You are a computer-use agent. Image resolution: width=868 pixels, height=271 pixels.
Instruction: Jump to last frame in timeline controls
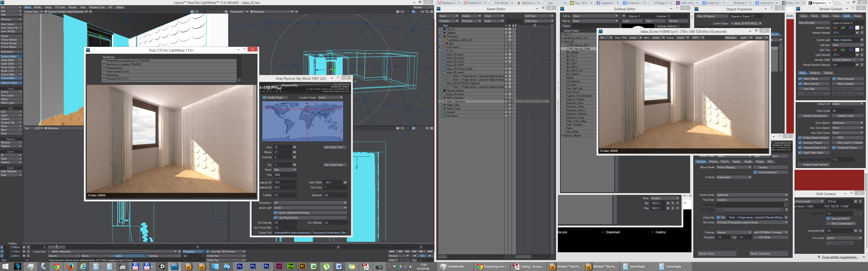click(x=430, y=252)
